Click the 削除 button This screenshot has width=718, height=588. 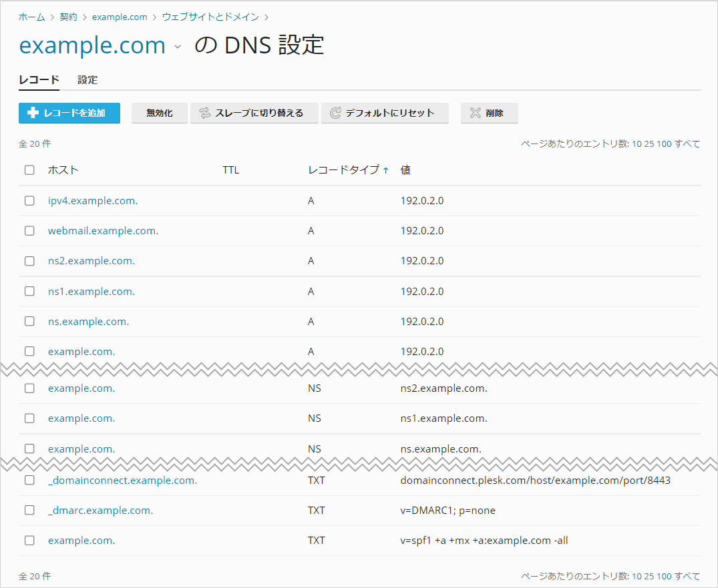pos(489,113)
